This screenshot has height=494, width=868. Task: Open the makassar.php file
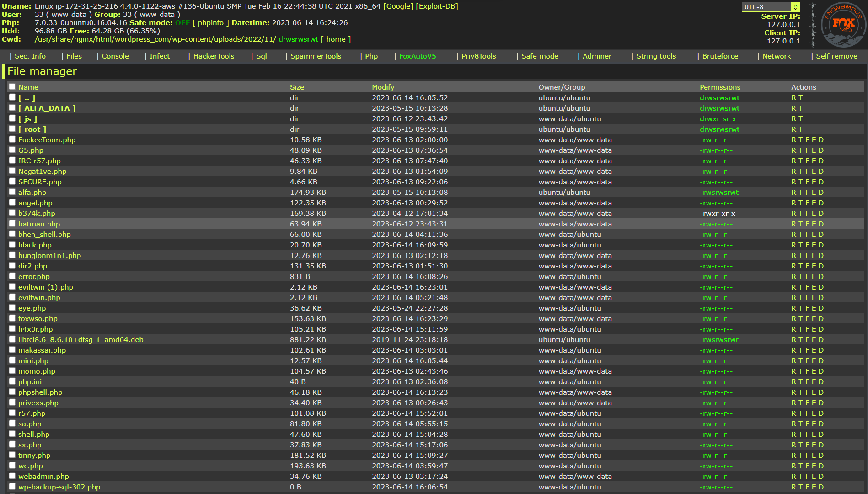pyautogui.click(x=42, y=350)
